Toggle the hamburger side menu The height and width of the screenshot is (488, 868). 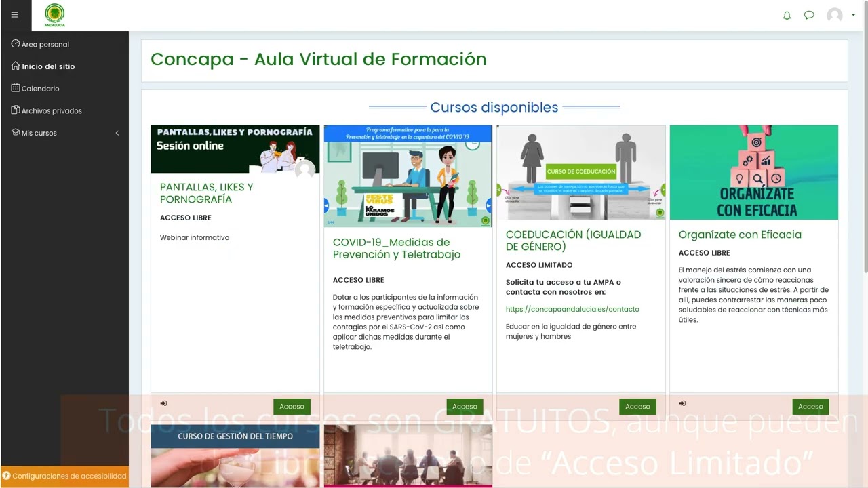pyautogui.click(x=15, y=15)
